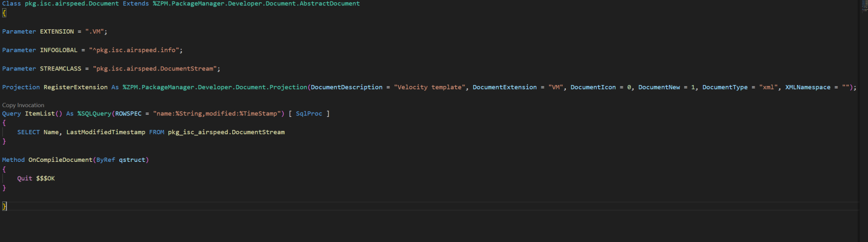Click the DocumentNew argument

click(659, 87)
